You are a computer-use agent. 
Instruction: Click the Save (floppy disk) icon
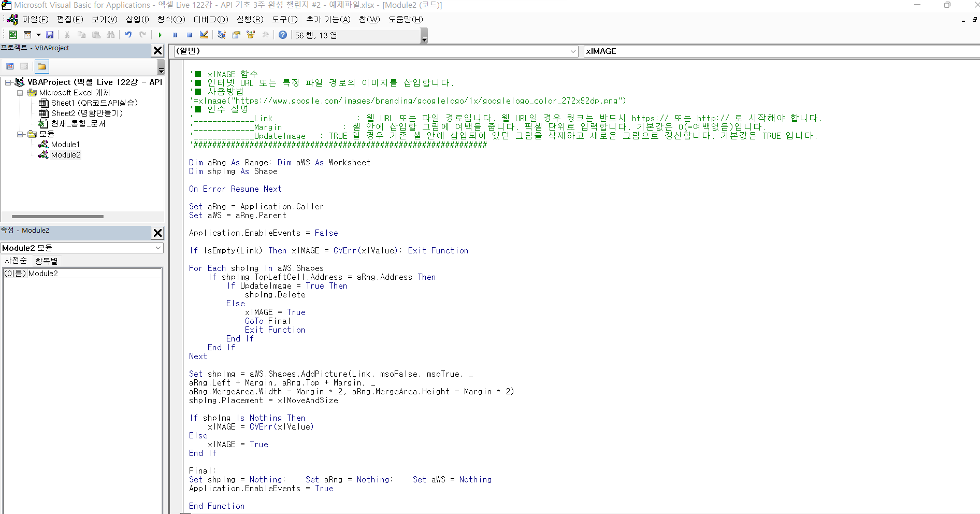(x=50, y=35)
